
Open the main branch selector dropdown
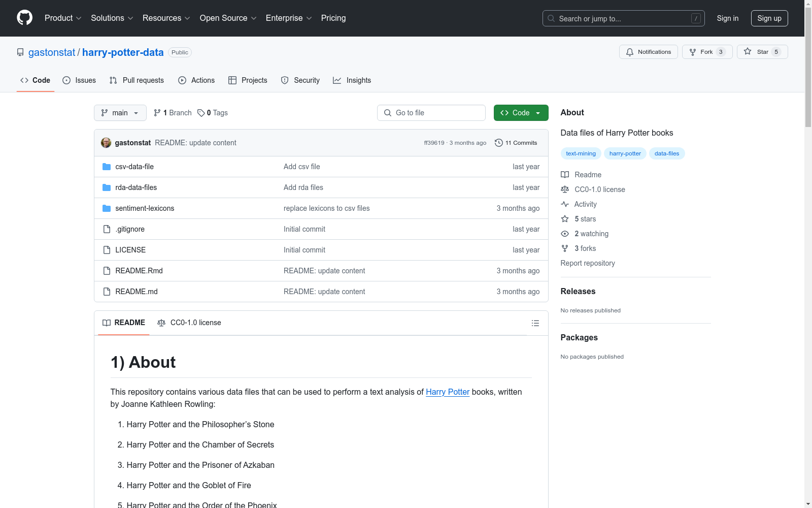(120, 113)
